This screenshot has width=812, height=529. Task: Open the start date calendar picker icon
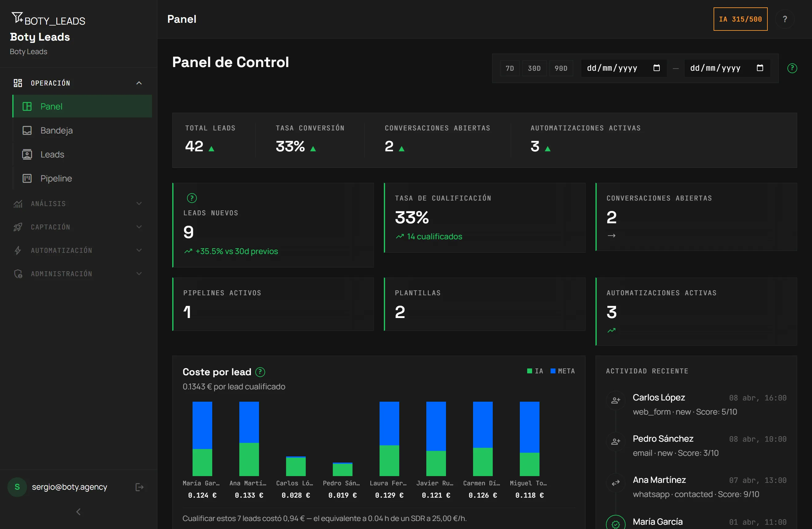[656, 68]
